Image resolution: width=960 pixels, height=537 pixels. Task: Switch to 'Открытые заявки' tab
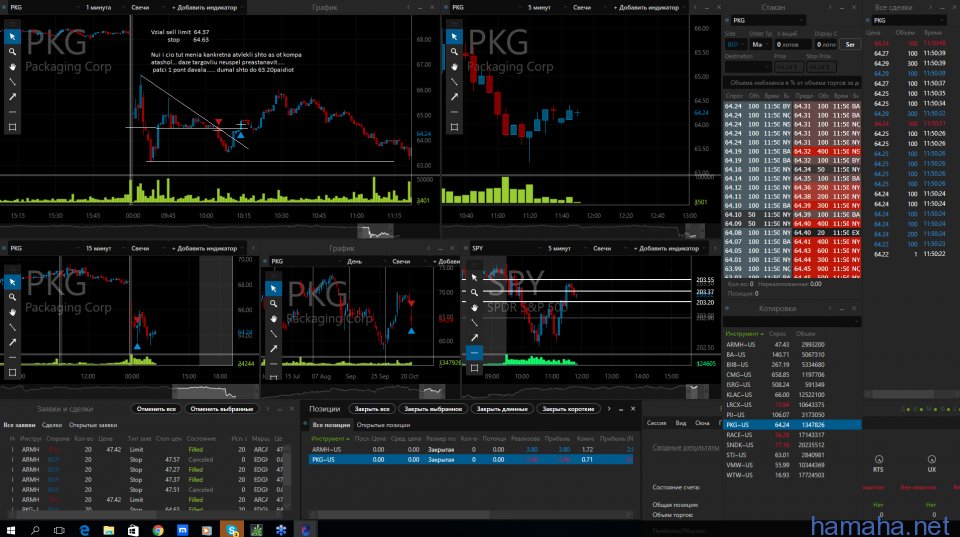93,425
